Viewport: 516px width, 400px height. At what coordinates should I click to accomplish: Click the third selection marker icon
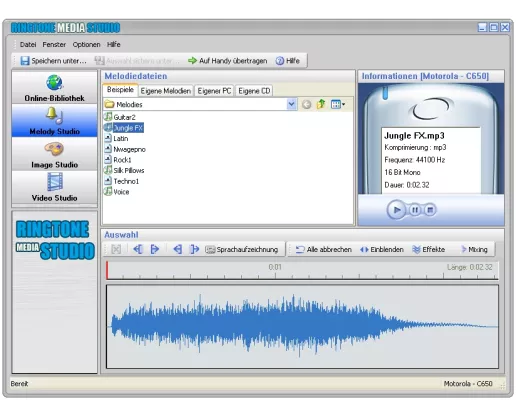[178, 249]
